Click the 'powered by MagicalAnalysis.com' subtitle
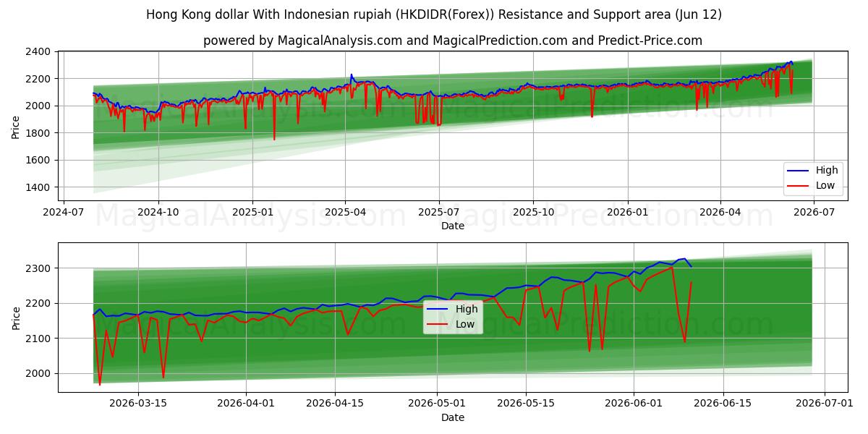 coord(453,41)
